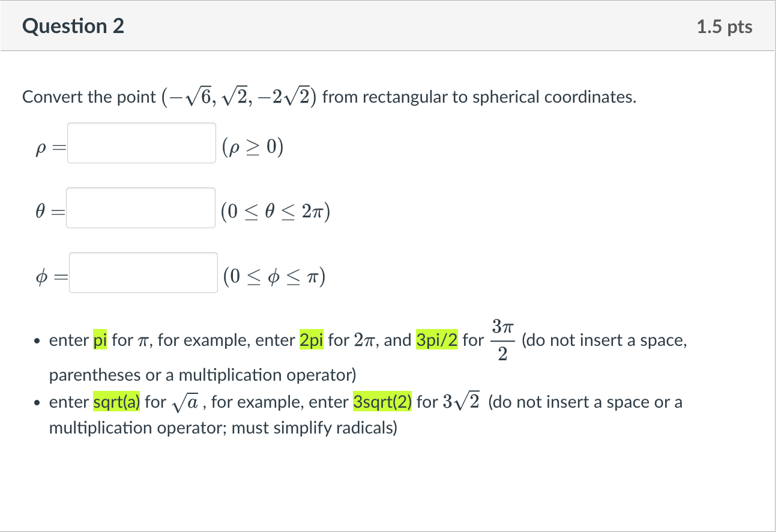Image resolution: width=778 pixels, height=532 pixels.
Task: Click the highlighted 3sqrt(2) example text
Action: pyautogui.click(x=383, y=402)
